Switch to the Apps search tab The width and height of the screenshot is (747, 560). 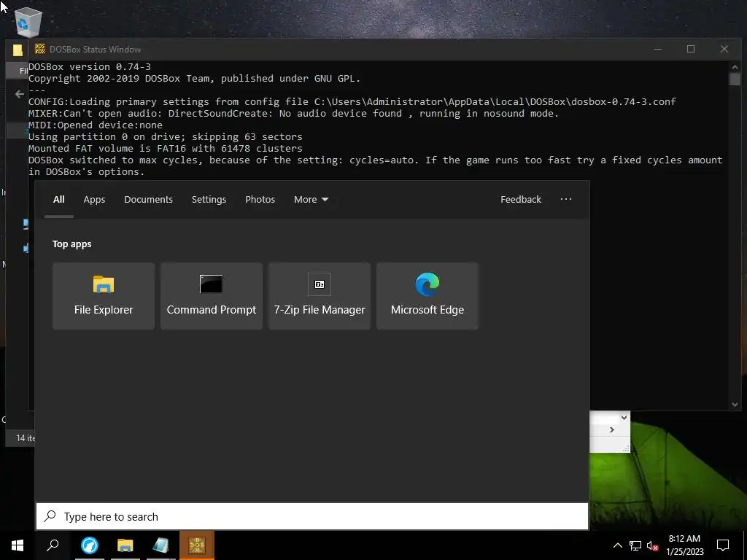pyautogui.click(x=94, y=200)
